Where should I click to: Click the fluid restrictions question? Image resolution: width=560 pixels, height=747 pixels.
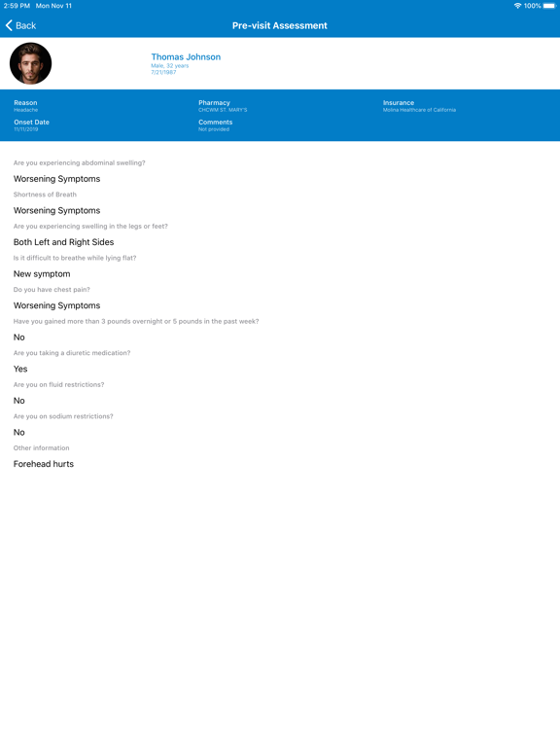click(58, 384)
